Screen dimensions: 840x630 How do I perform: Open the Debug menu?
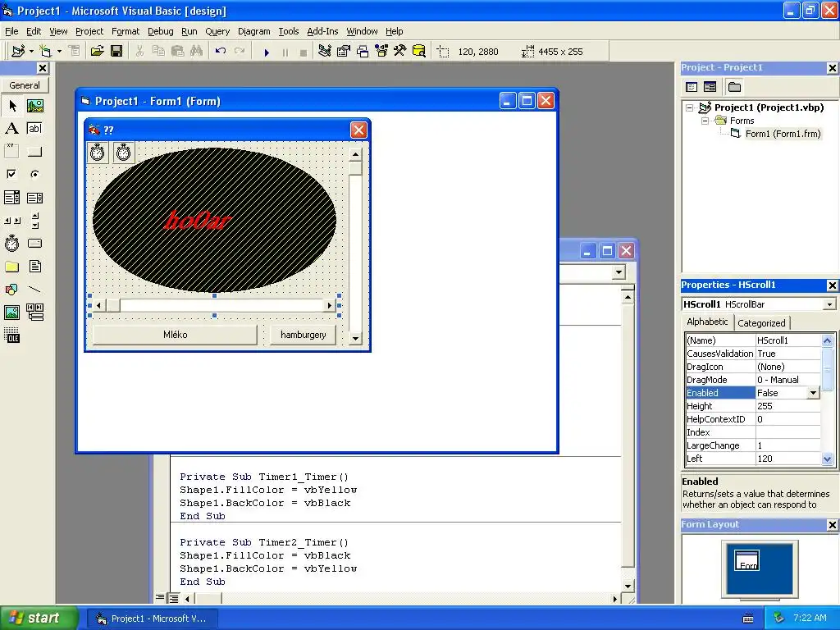pyautogui.click(x=160, y=31)
